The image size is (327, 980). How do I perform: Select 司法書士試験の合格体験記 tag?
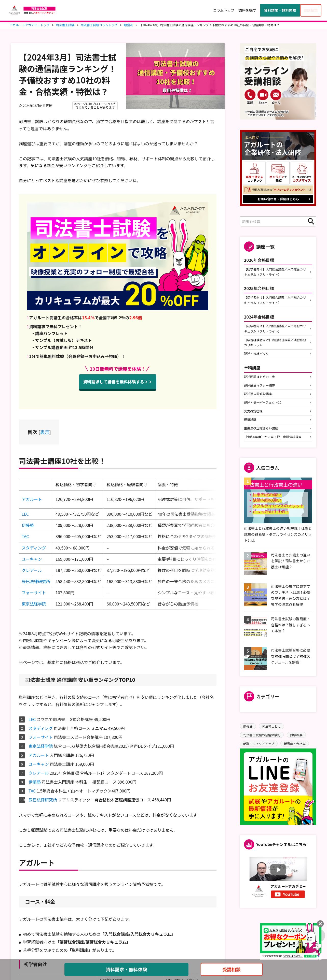262,735
